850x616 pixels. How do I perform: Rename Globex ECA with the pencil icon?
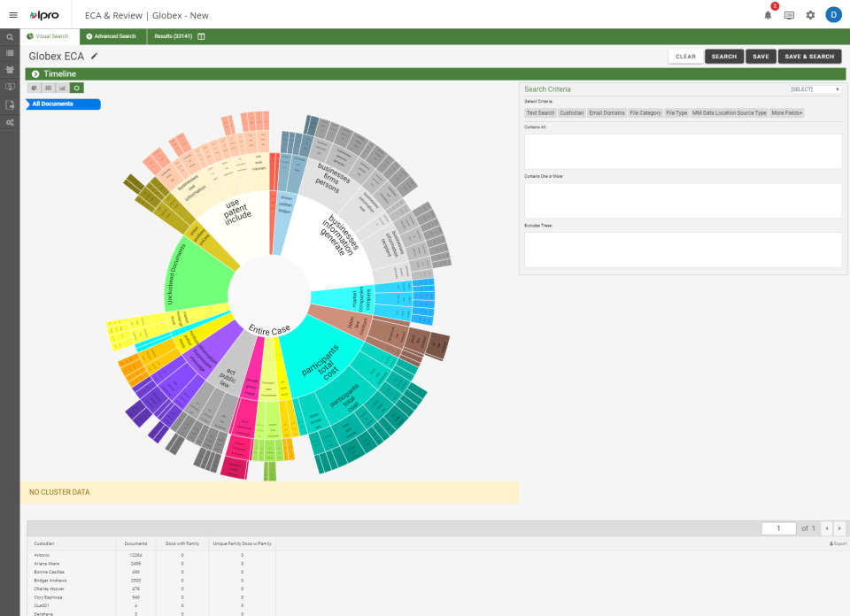click(x=95, y=55)
